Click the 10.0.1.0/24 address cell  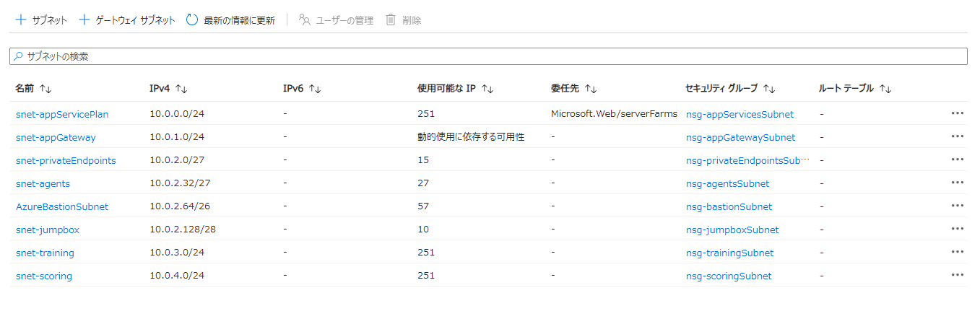click(177, 137)
